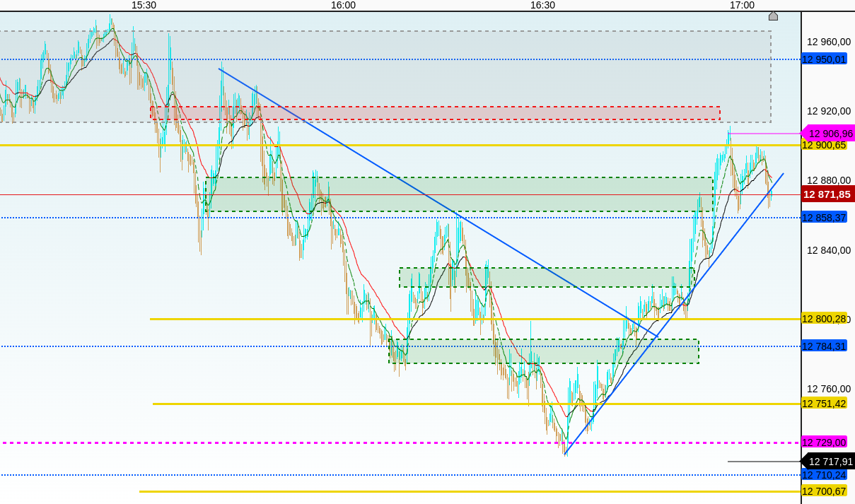
Task: Select the magenta dashed horizontal line
Action: (x=401, y=443)
